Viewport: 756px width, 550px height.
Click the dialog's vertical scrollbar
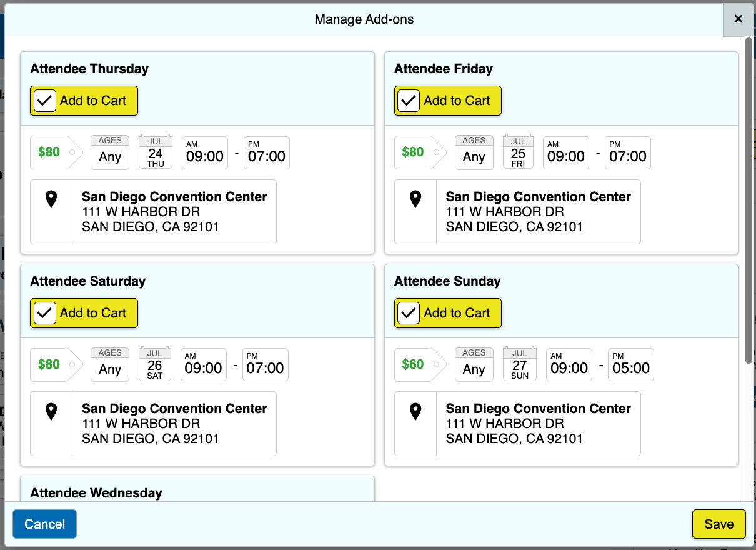tap(749, 200)
